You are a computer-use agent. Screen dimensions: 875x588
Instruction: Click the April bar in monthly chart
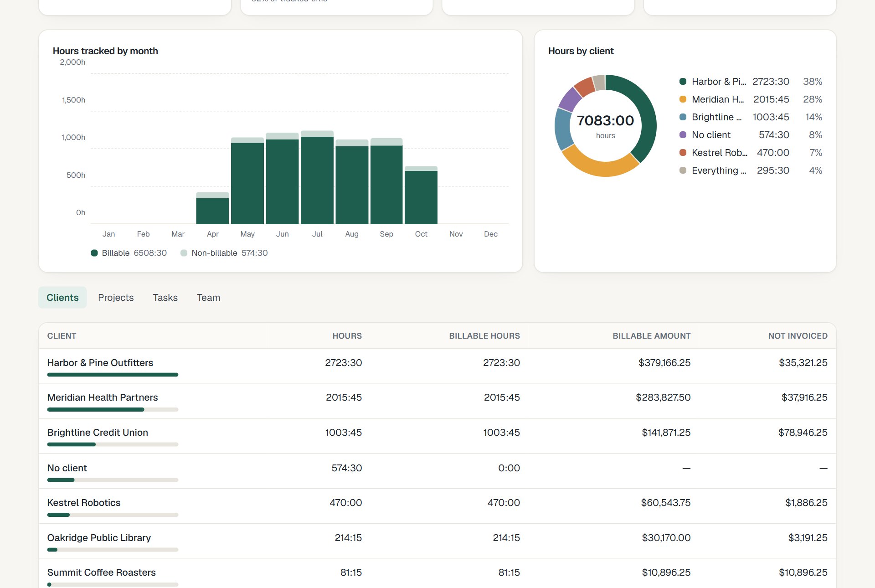click(x=212, y=208)
